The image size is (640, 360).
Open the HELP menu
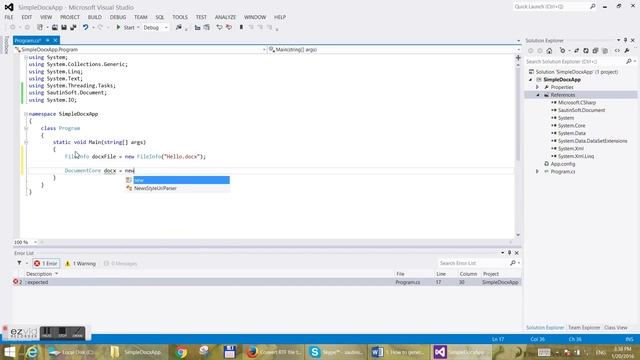click(x=280, y=17)
